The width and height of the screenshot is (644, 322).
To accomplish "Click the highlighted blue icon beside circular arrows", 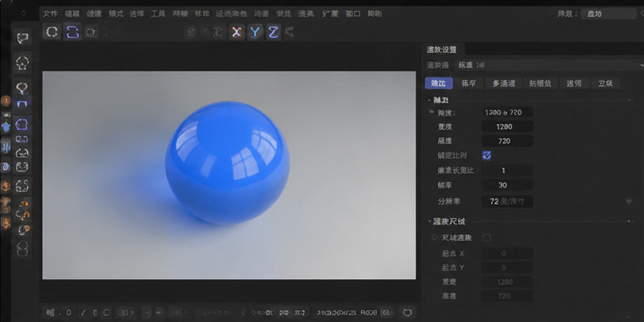I will pyautogui.click(x=72, y=32).
